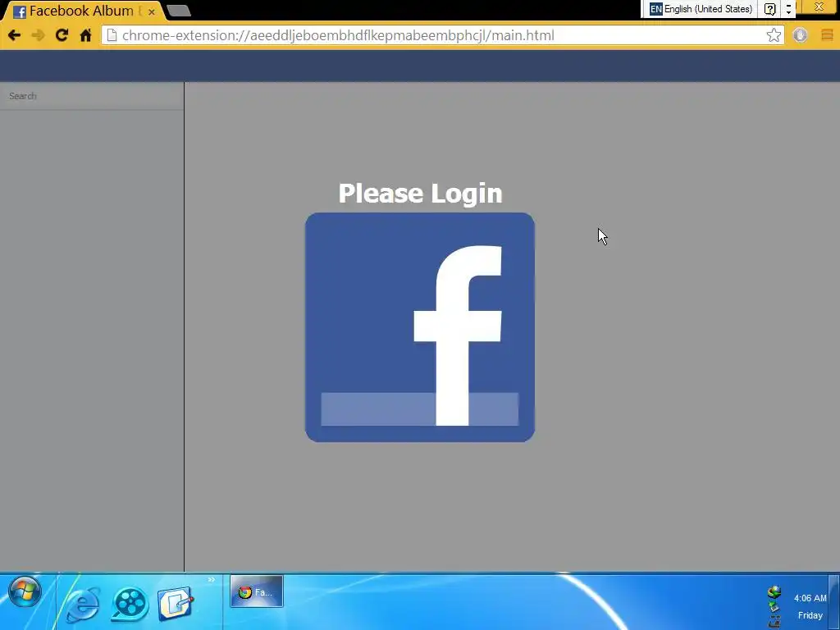Image resolution: width=840 pixels, height=630 pixels.
Task: Open the film reel media player taskbar icon
Action: (x=130, y=604)
